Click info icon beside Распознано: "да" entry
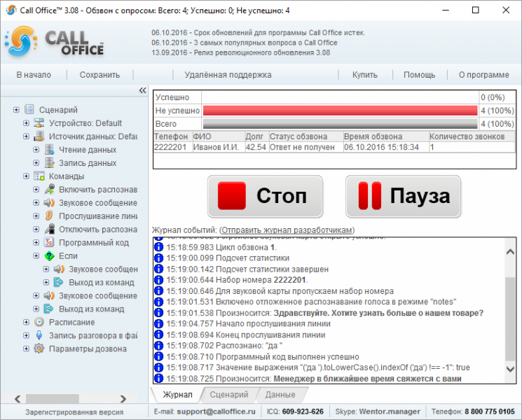This screenshot has width=522, height=420. pos(159,346)
